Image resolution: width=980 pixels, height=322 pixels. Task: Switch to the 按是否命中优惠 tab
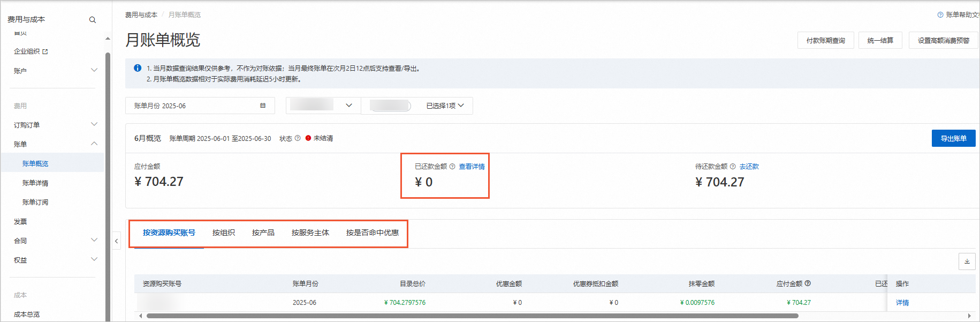(x=373, y=233)
